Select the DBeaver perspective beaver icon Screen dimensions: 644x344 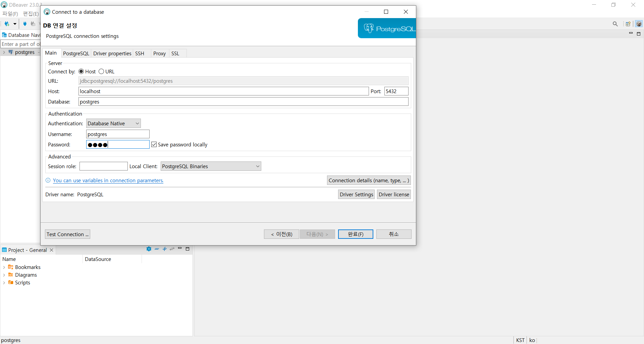tap(639, 24)
